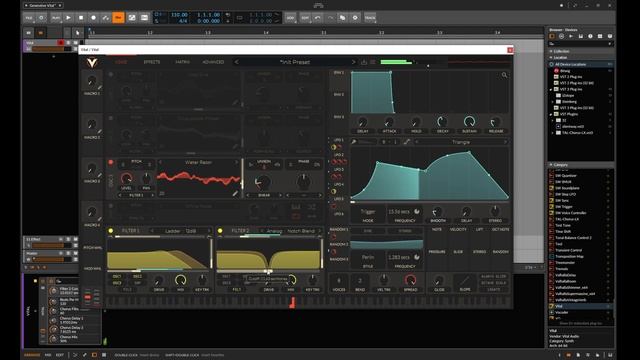640x360 pixels.
Task: Open the Ladder 12dB filter type selector
Action: [x=180, y=231]
